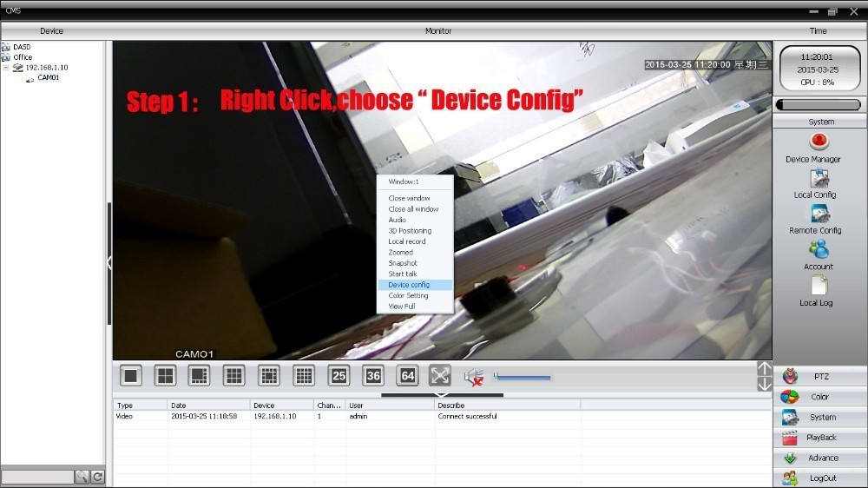Toggle the muted speaker icon
Screen dimensions: 868x488
pyautogui.click(x=473, y=376)
